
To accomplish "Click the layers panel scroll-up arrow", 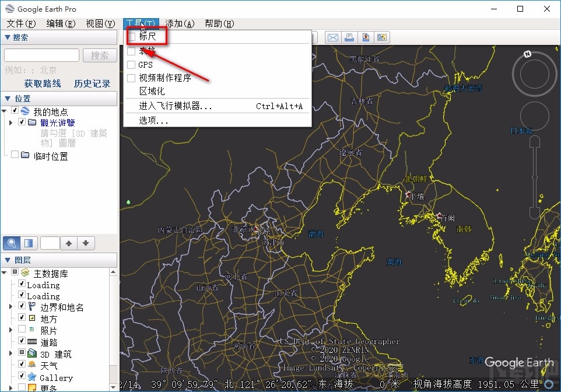I will point(113,272).
